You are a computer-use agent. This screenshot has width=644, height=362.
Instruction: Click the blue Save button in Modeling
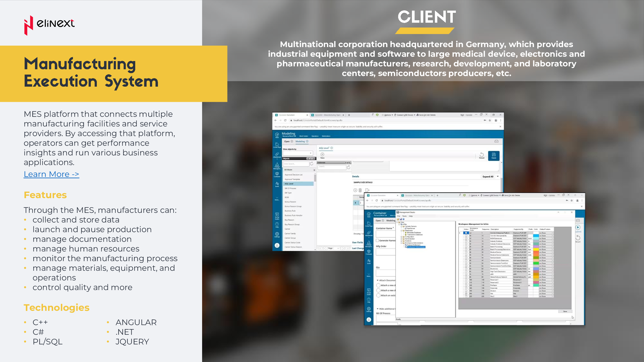pyautogui.click(x=494, y=155)
